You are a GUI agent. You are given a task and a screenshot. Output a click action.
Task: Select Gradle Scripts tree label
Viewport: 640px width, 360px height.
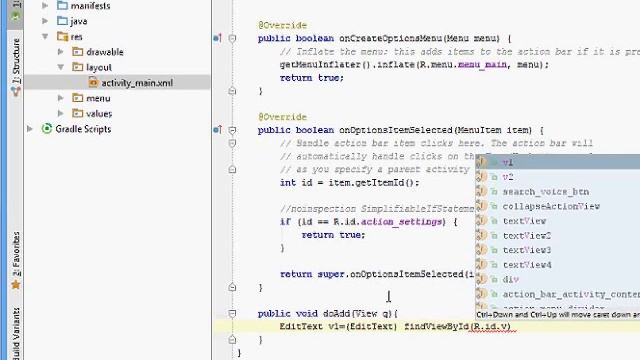pyautogui.click(x=83, y=129)
